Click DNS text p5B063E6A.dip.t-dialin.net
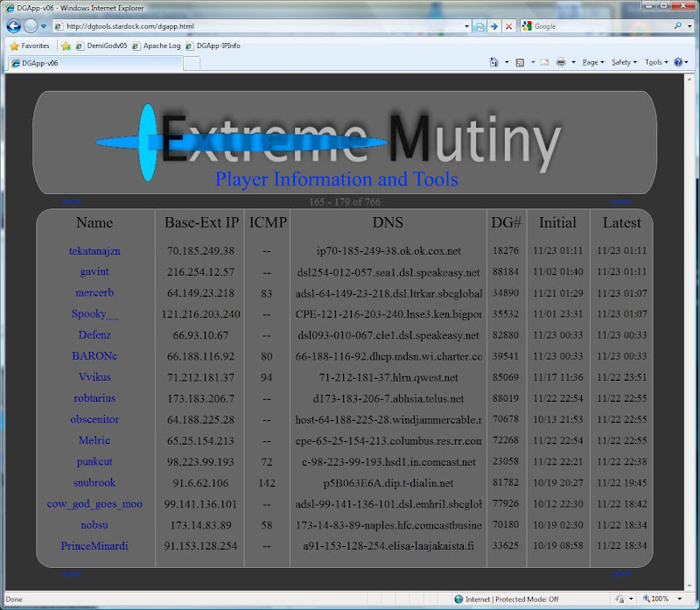700x610 pixels. pos(388,483)
